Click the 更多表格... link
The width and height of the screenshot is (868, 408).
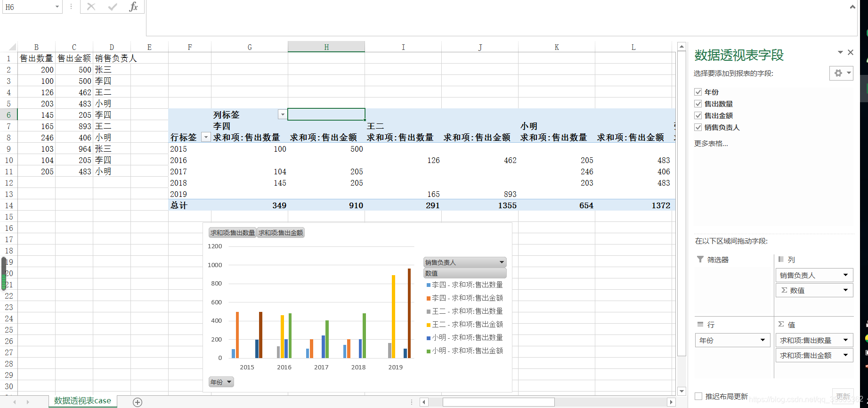pos(711,143)
